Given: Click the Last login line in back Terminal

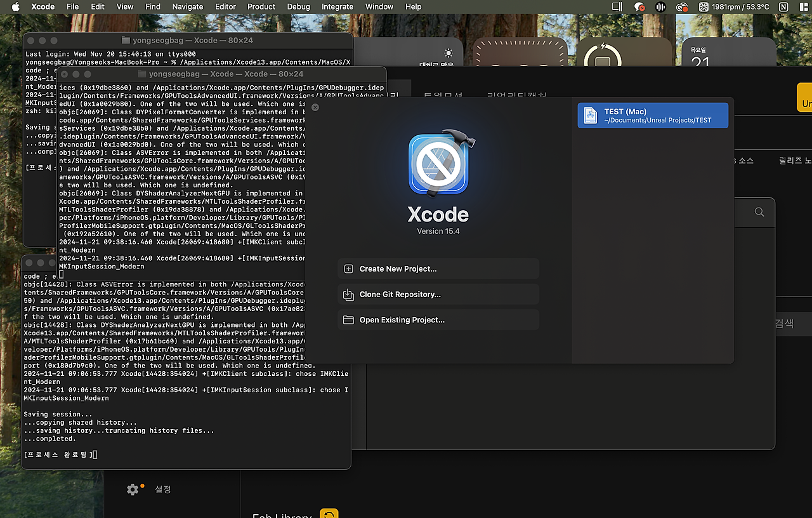Looking at the screenshot, I should 110,55.
